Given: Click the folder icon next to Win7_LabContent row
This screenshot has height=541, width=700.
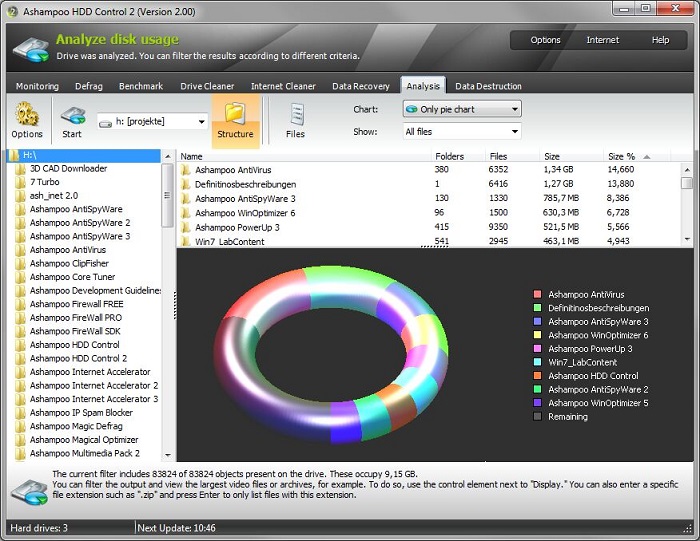Looking at the screenshot, I should 186,241.
